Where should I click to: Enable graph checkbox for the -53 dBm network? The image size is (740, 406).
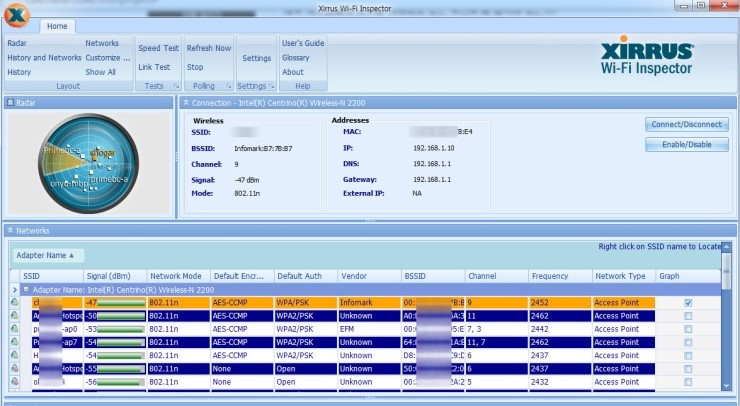point(688,329)
